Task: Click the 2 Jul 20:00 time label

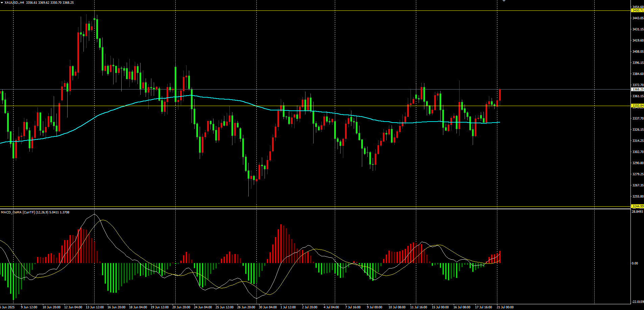Action: (x=309, y=307)
